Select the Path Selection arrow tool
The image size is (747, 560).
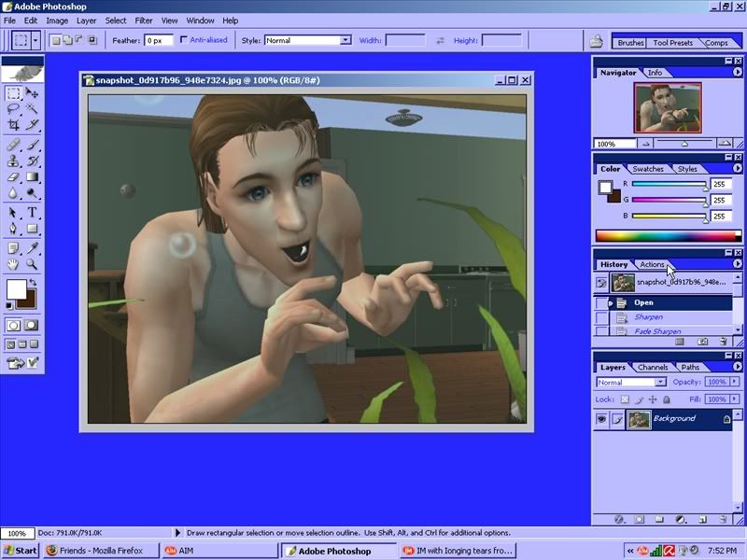(x=13, y=213)
